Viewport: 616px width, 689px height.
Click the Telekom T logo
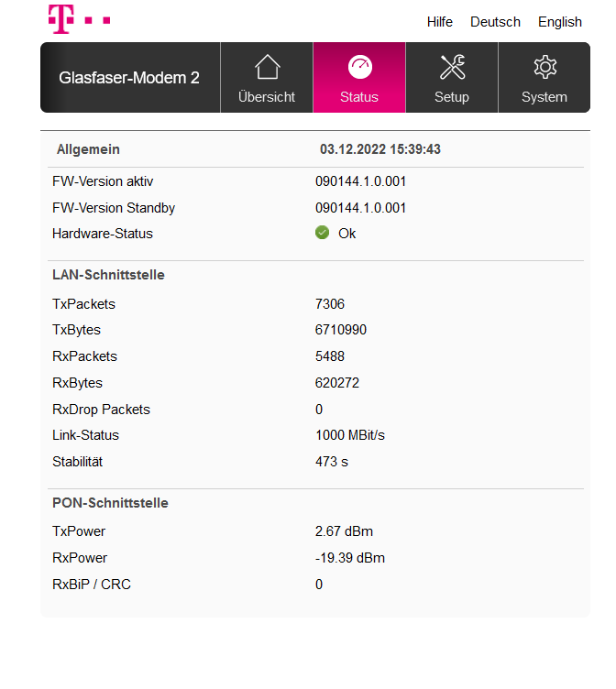tap(79, 19)
